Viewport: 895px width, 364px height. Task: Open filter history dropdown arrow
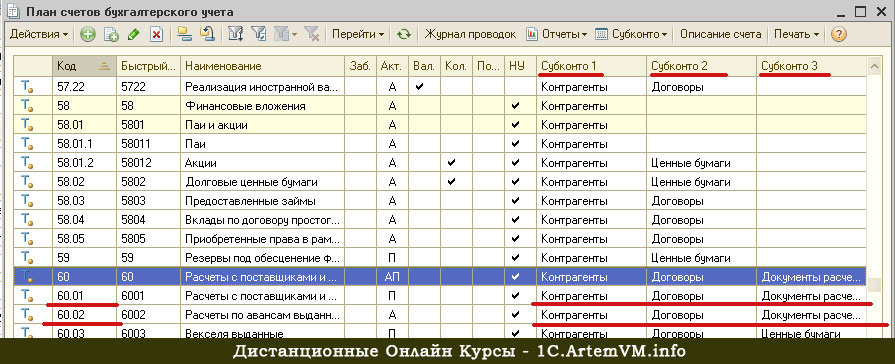click(x=295, y=34)
